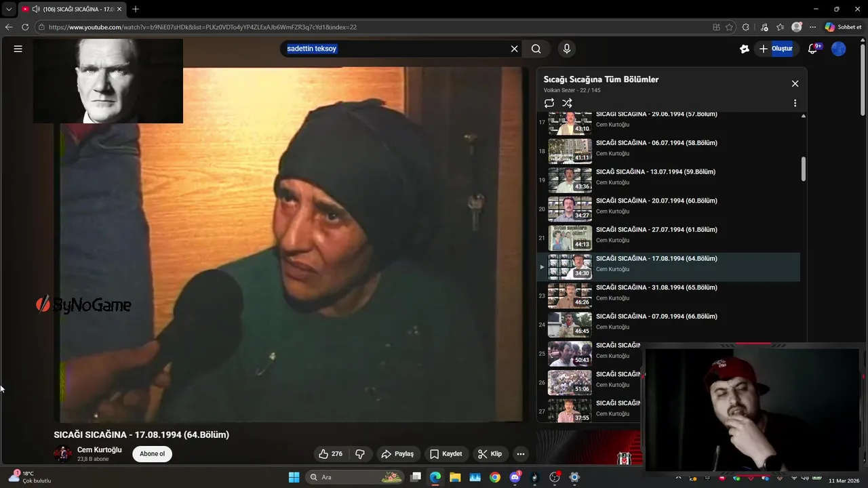Play 27.07.1994 (61.Bölüm) thumbnail
The image size is (868, 488).
pos(570,238)
